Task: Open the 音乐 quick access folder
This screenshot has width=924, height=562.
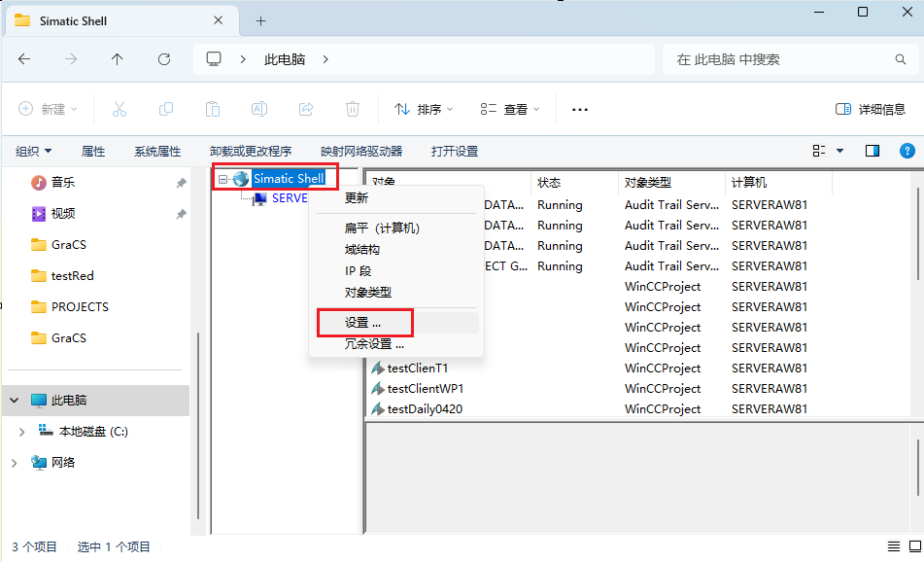Action: 63,183
